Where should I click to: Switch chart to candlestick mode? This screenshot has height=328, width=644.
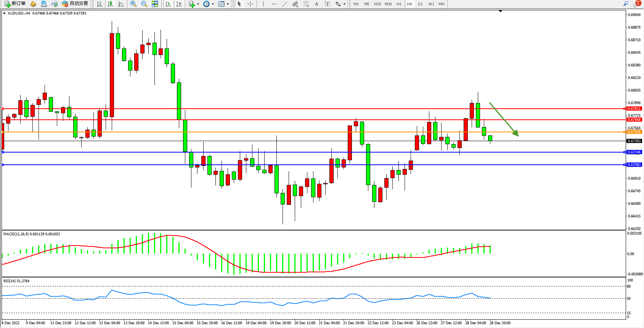click(110, 4)
